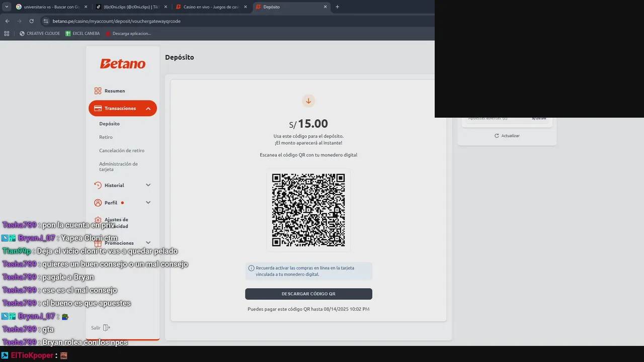Click the Actualizar refresh icon
This screenshot has width=644, height=362.
pyautogui.click(x=497, y=136)
